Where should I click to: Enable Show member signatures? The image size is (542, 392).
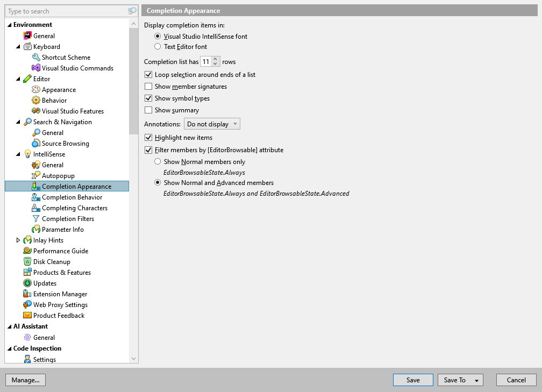click(147, 86)
